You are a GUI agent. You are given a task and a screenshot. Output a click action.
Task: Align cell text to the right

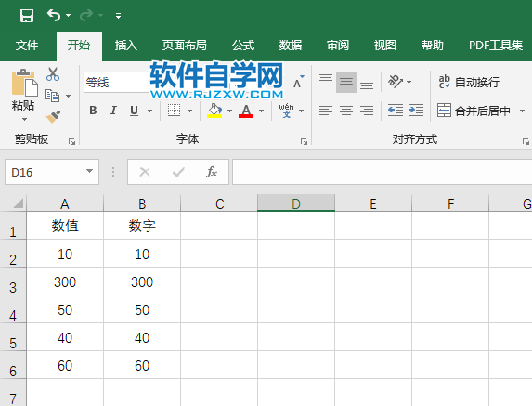pyautogui.click(x=367, y=111)
